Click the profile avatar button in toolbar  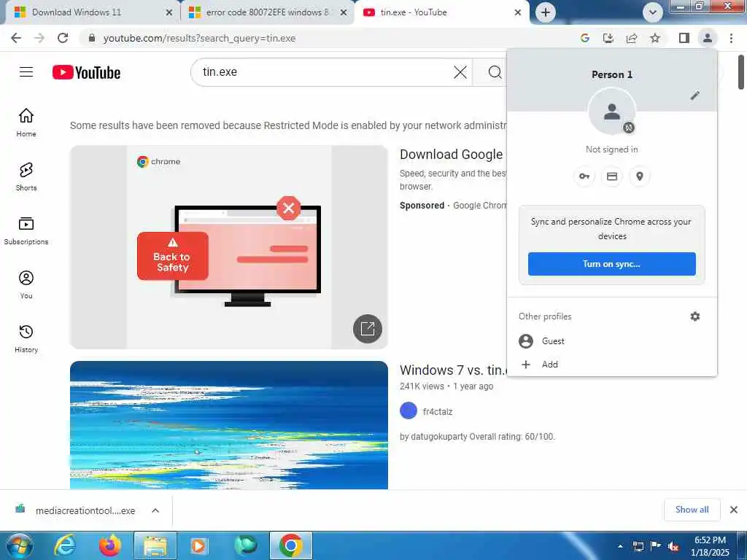[x=708, y=38]
